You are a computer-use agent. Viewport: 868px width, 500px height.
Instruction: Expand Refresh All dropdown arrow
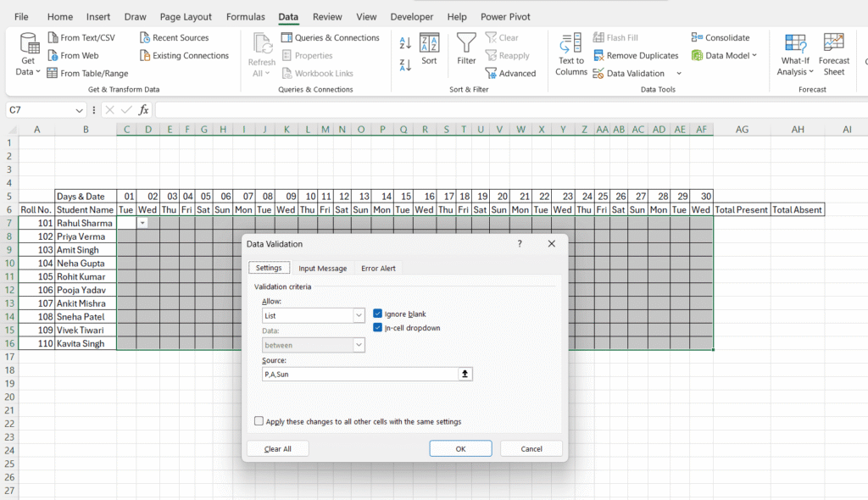coord(267,73)
